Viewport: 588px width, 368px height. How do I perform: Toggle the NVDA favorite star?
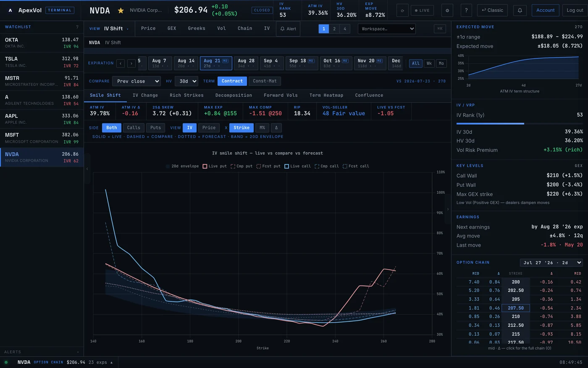click(121, 11)
